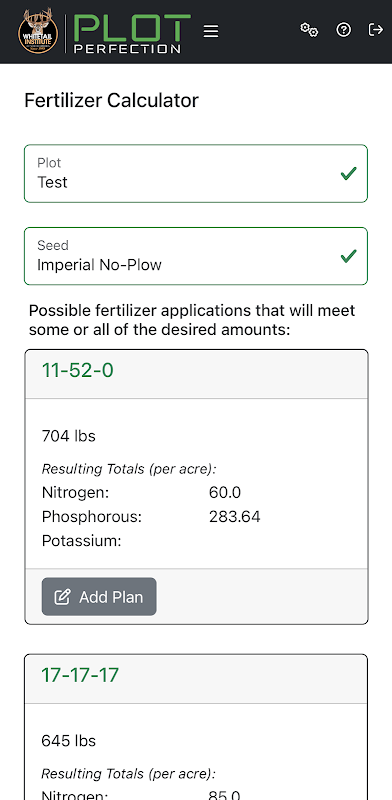Click the Phosphorous value 283.64
392x800 pixels.
[x=234, y=517]
